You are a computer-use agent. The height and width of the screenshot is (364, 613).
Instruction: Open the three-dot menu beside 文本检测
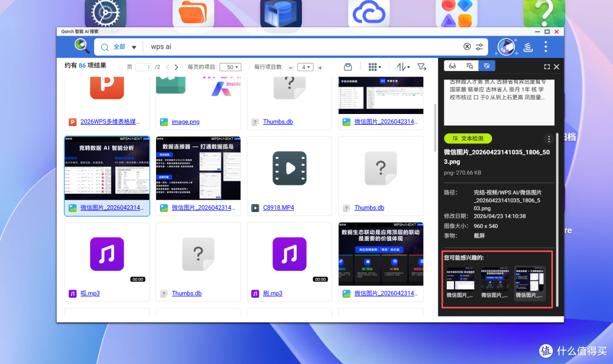coord(549,139)
